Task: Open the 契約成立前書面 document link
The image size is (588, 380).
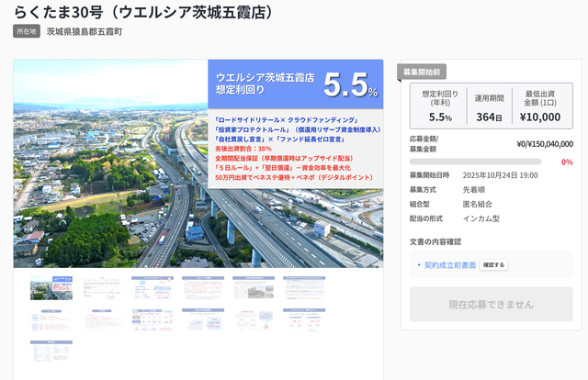Action: (450, 265)
